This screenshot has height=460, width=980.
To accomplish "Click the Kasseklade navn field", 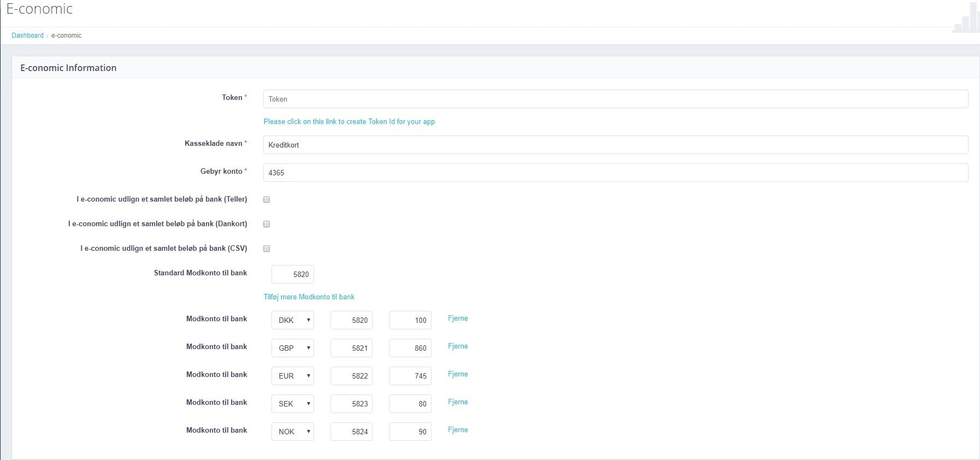I will click(615, 145).
